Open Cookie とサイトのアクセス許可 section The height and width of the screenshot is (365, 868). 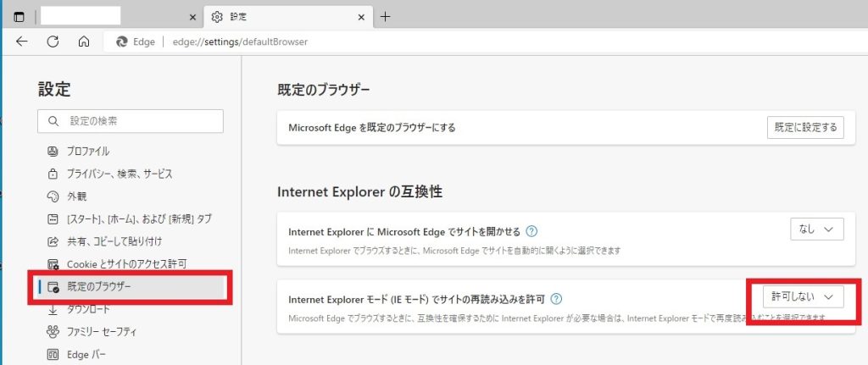[x=125, y=264]
